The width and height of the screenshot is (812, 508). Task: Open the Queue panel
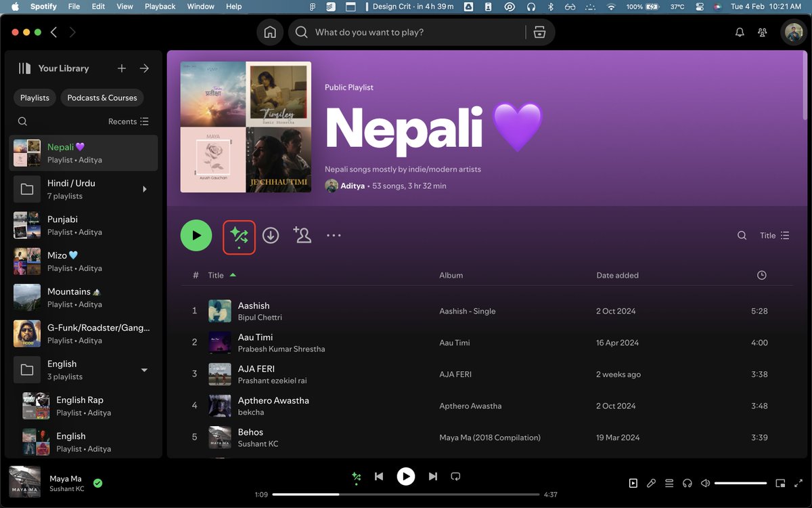click(669, 483)
